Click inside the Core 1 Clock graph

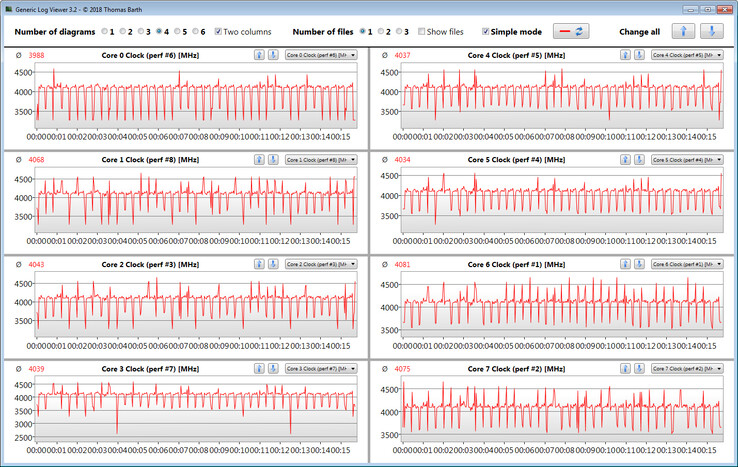pyautogui.click(x=195, y=200)
